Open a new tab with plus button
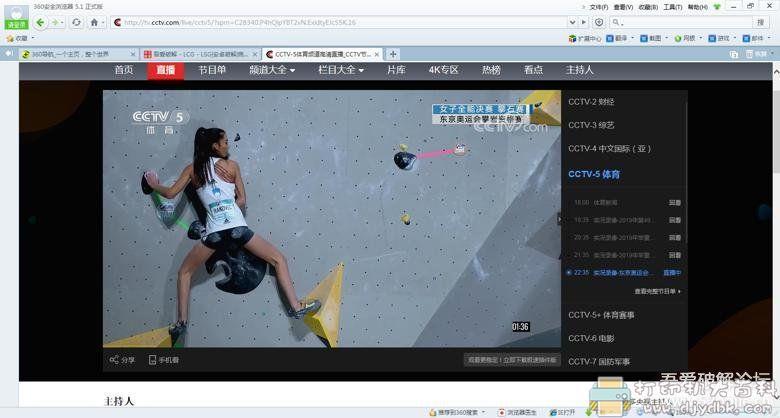This screenshot has width=780, height=418. (392, 54)
